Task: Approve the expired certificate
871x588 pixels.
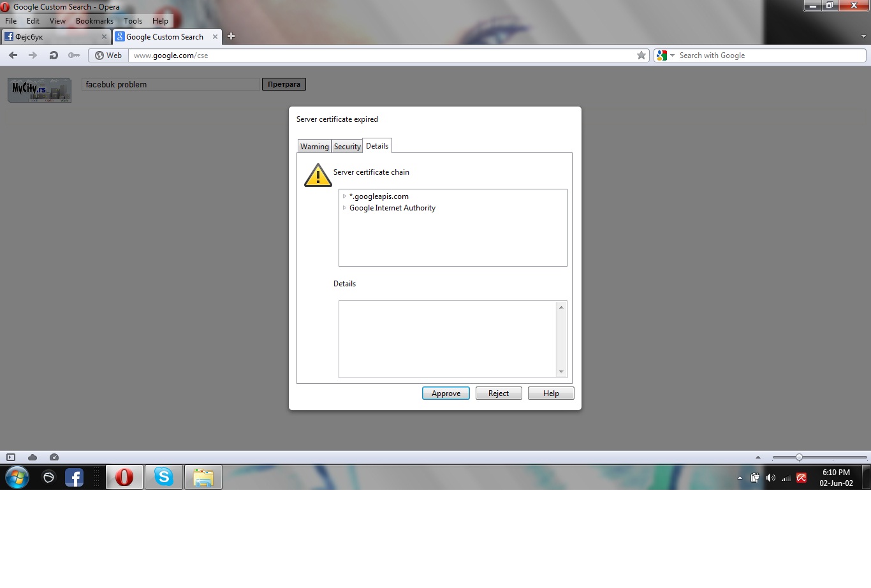Action: 446,393
